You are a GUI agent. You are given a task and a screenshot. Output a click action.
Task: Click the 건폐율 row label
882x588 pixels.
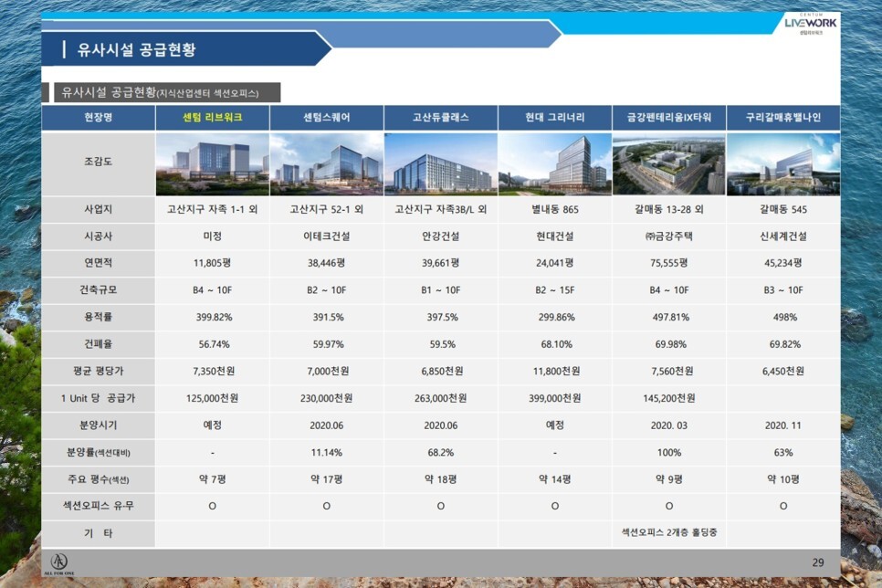pos(98,344)
